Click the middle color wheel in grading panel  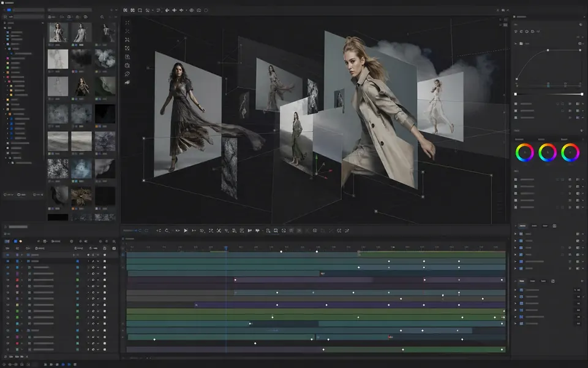coord(548,153)
